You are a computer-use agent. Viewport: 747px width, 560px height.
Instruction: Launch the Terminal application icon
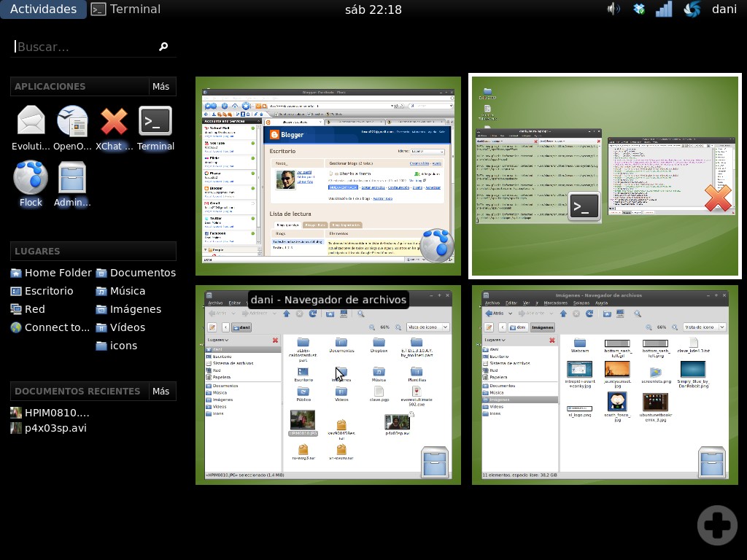click(155, 120)
